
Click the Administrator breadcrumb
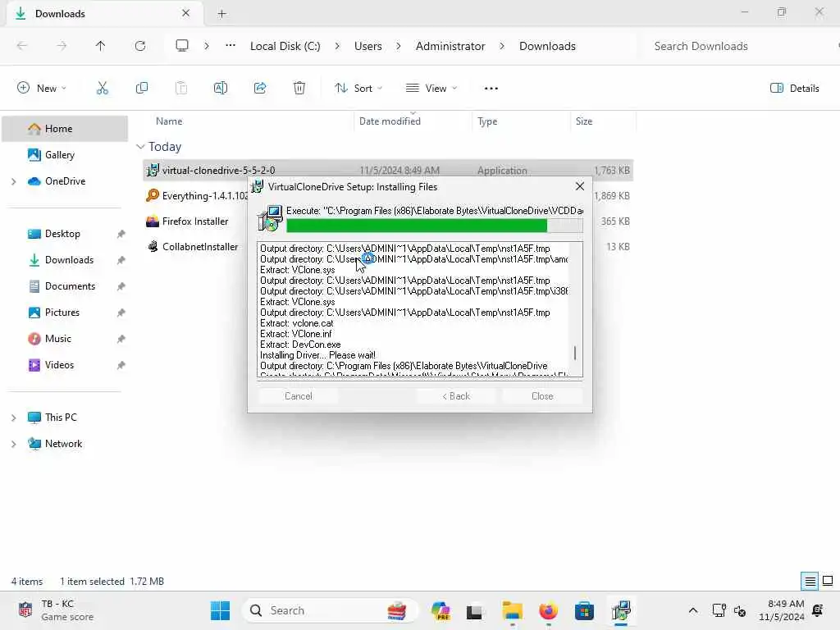pos(450,46)
